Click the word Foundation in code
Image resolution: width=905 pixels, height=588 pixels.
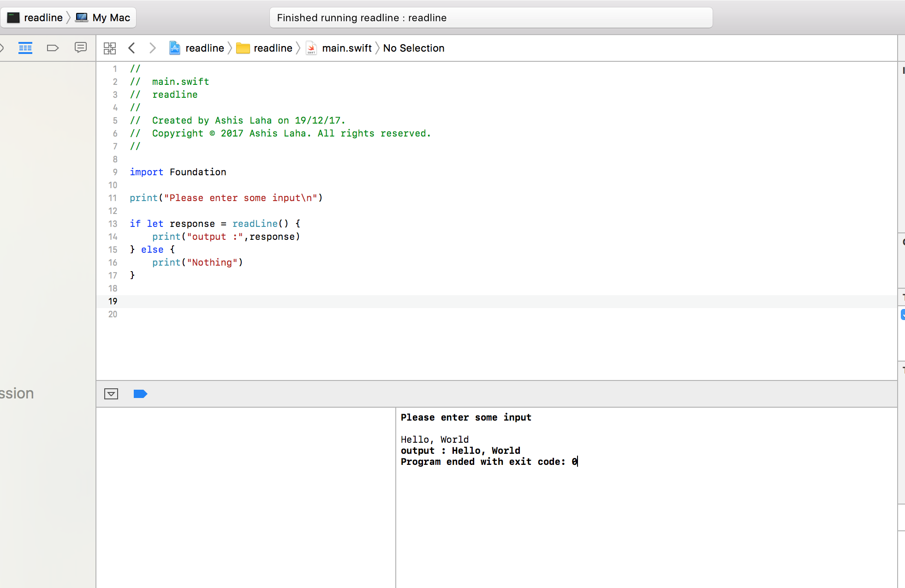(198, 172)
